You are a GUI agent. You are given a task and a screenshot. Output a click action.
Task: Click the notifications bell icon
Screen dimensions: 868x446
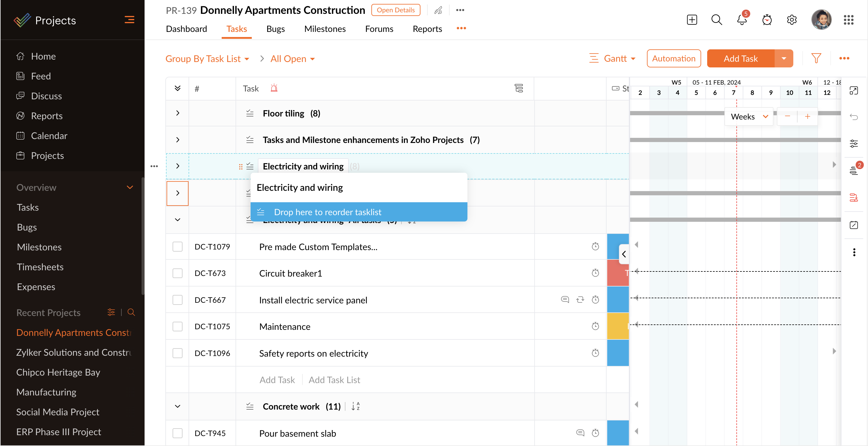[x=742, y=20]
